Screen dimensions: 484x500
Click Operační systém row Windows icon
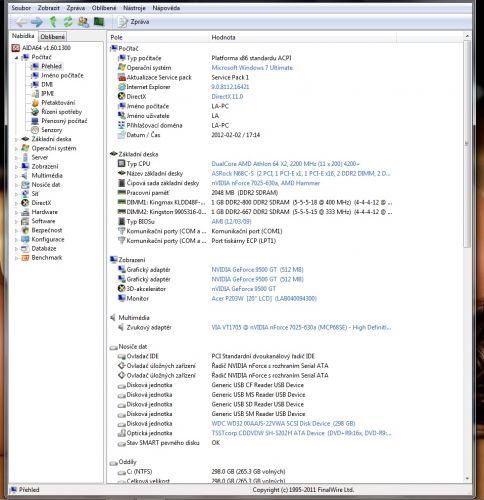122,67
